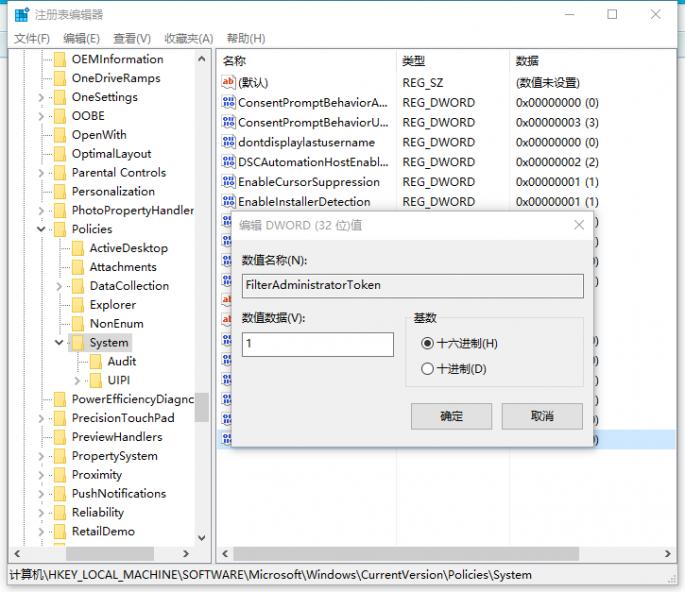The width and height of the screenshot is (685, 592).
Task: Click the Registry Editor app icon in title bar
Action: click(22, 14)
